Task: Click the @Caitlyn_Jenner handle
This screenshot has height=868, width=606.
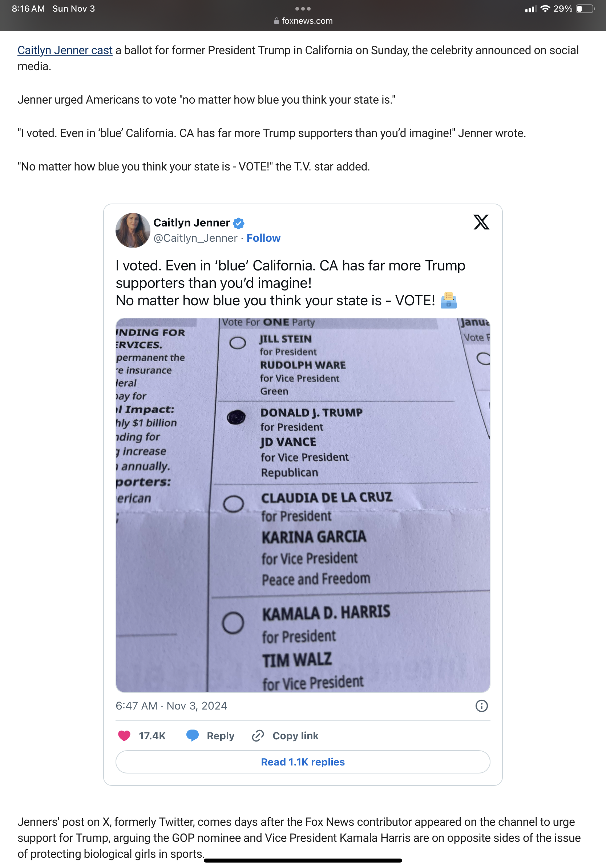Action: pyautogui.click(x=195, y=238)
